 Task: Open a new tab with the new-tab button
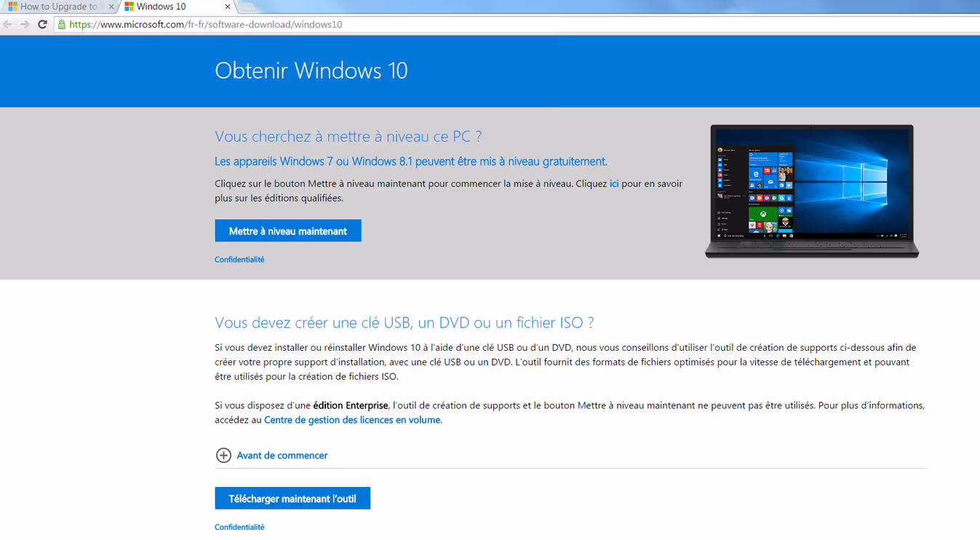(247, 7)
